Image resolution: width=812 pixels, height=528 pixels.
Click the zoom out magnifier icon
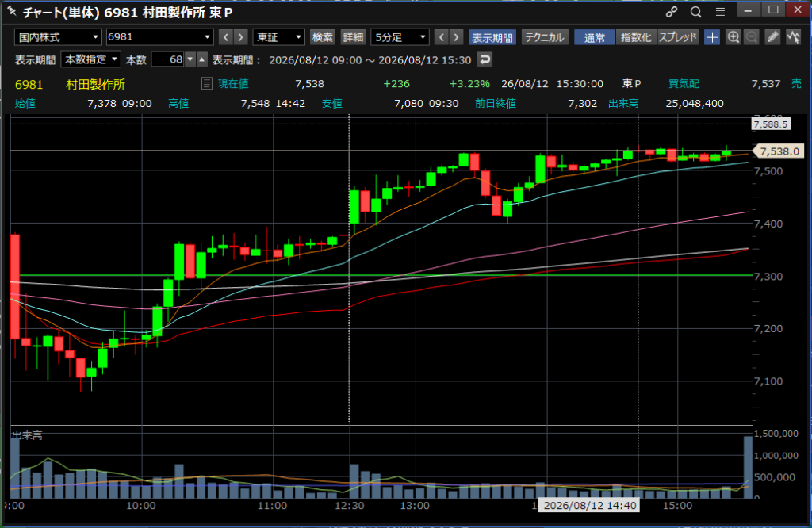tap(752, 36)
